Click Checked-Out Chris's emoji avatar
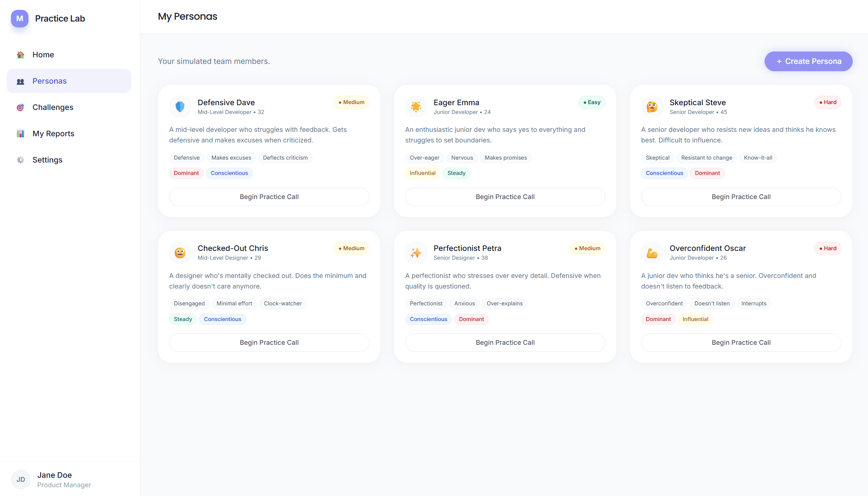 [x=180, y=253]
